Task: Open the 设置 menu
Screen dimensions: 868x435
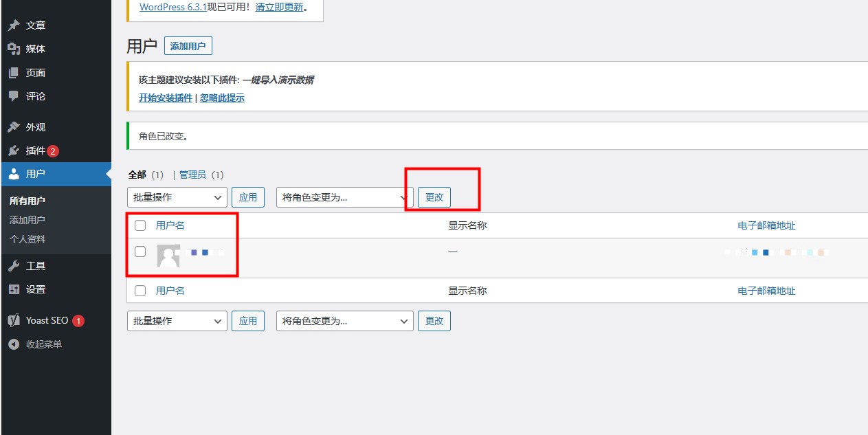Action: [x=56, y=289]
